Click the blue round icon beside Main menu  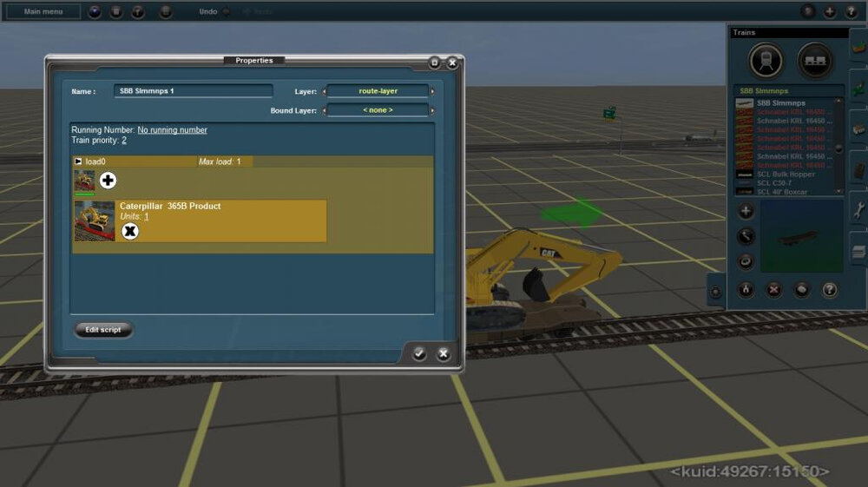coord(95,11)
